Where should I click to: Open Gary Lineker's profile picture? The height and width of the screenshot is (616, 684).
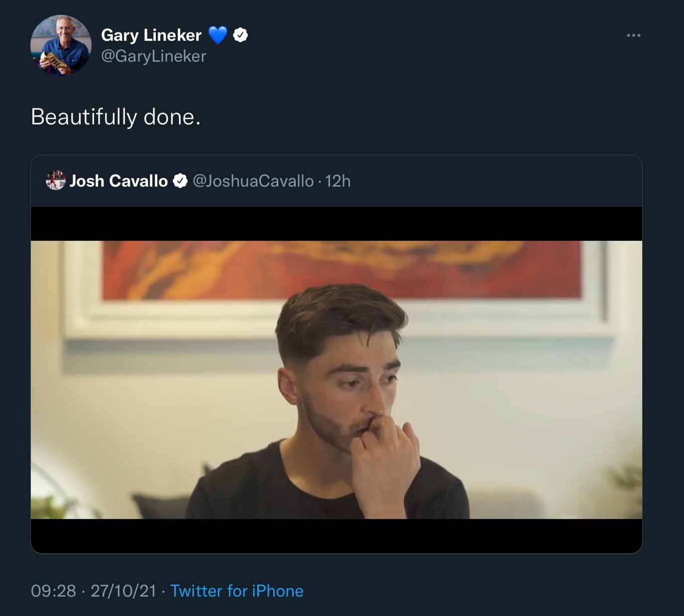[61, 45]
